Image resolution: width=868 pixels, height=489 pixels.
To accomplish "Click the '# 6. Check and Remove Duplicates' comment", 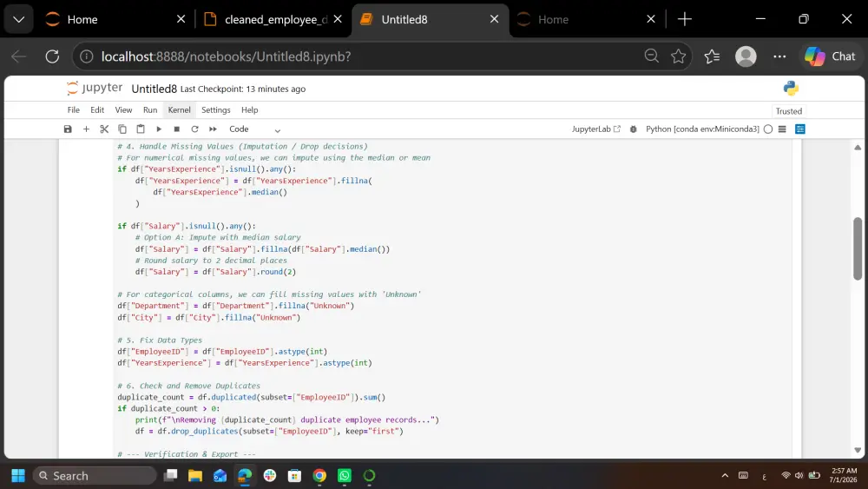I will 188,386.
